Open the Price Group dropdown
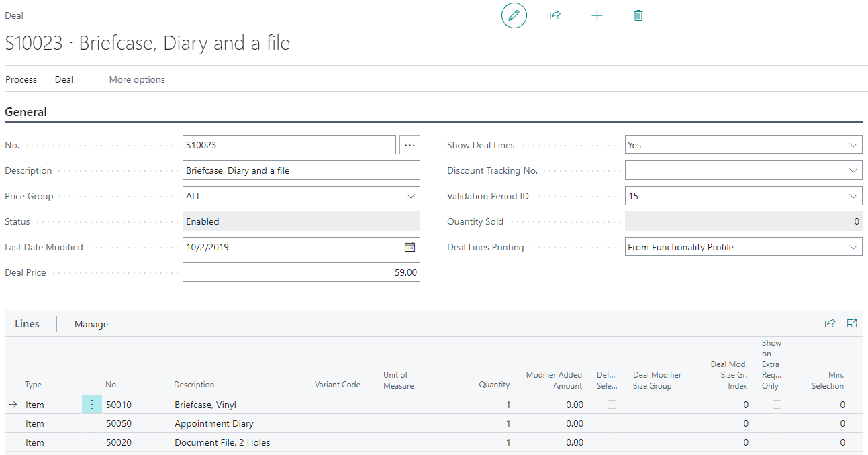This screenshot has height=455, width=868. (x=410, y=196)
